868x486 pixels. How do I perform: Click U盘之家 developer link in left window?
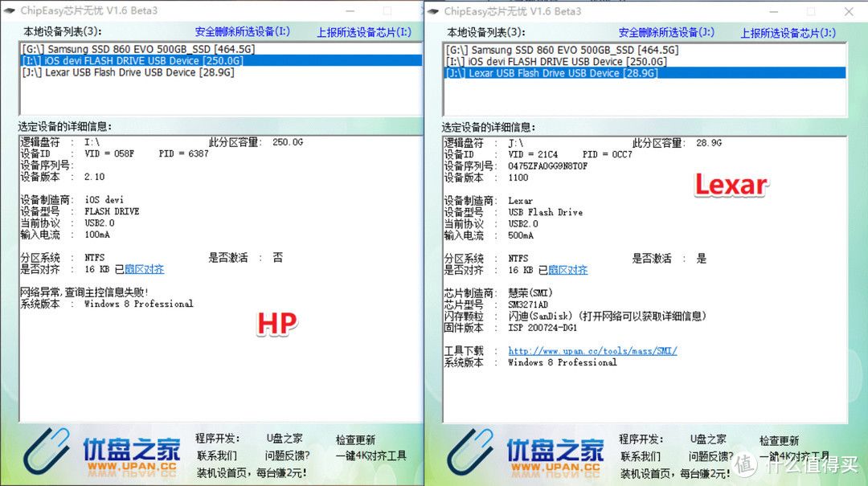285,439
